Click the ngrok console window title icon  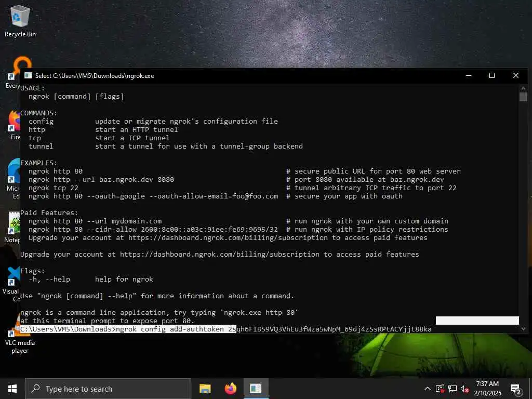point(28,75)
